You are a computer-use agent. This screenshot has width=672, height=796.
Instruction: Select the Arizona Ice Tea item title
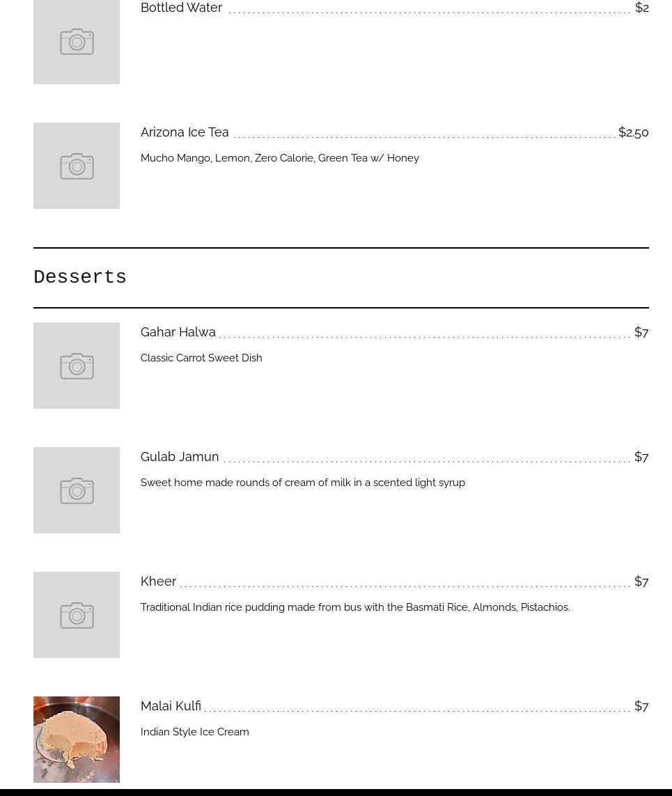[185, 132]
